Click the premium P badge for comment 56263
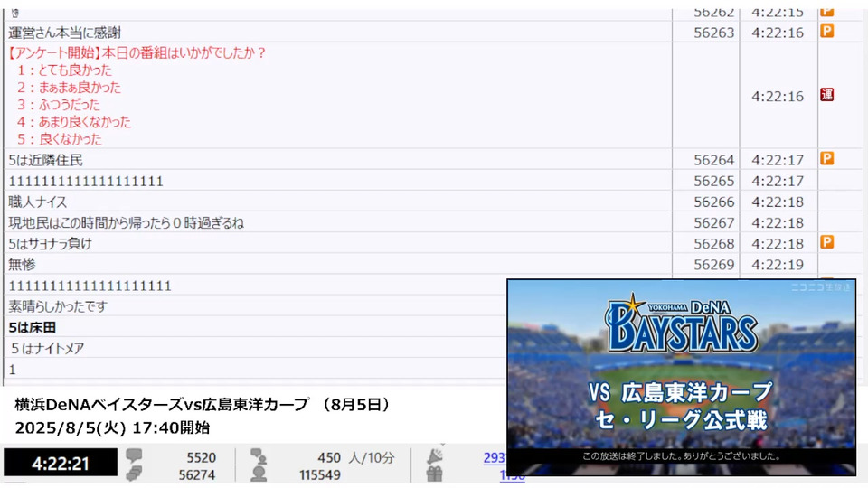The width and height of the screenshot is (868, 488). tap(826, 31)
